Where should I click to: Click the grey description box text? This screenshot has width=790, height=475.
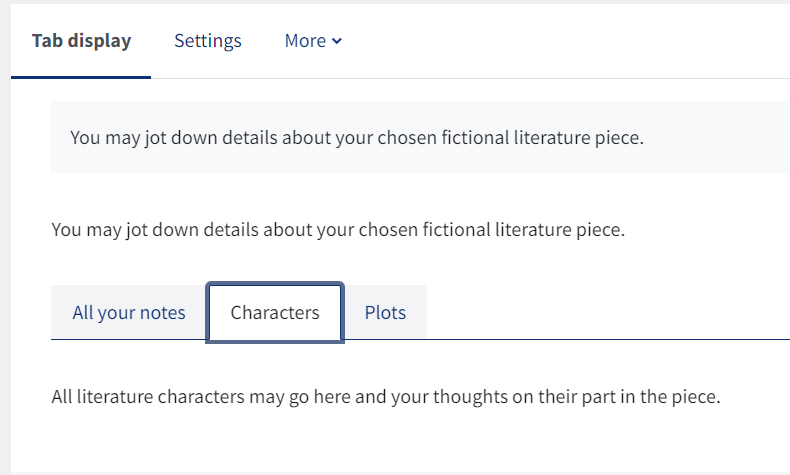[x=357, y=138]
